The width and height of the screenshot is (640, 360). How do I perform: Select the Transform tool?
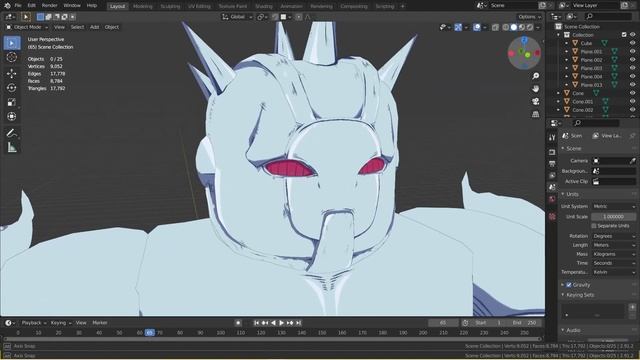[x=12, y=117]
